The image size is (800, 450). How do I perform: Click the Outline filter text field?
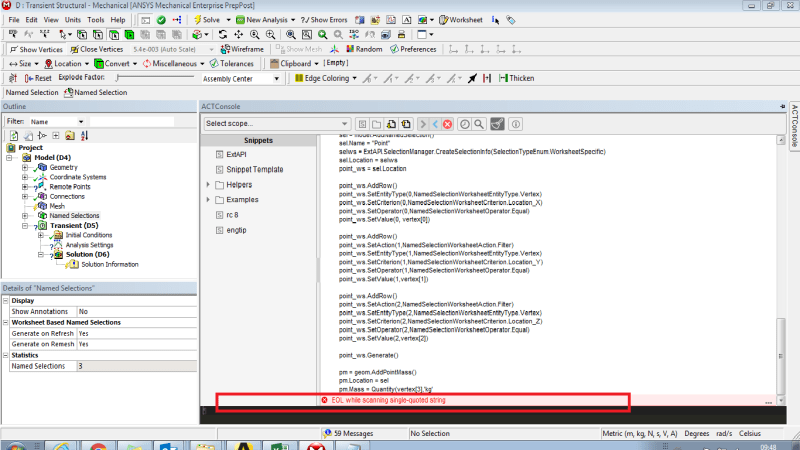(132, 121)
